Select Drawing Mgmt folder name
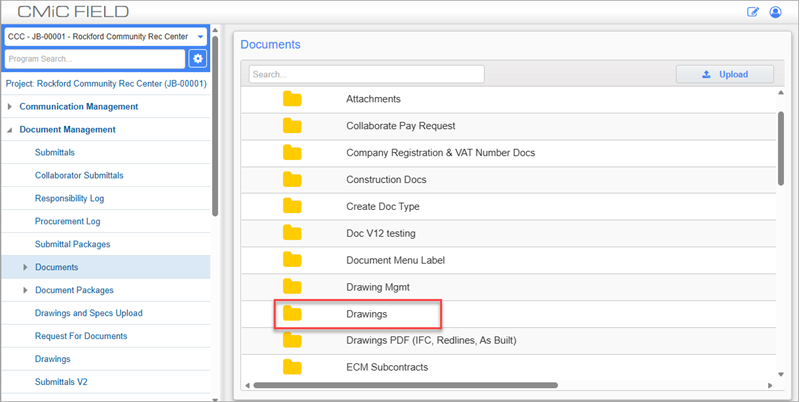 coord(378,287)
